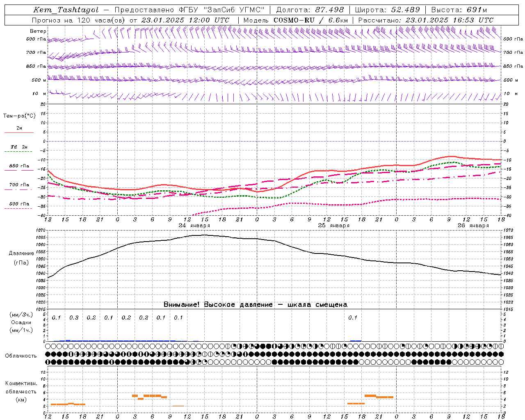
Task: Click the Давление panel label
Action: 21,253
